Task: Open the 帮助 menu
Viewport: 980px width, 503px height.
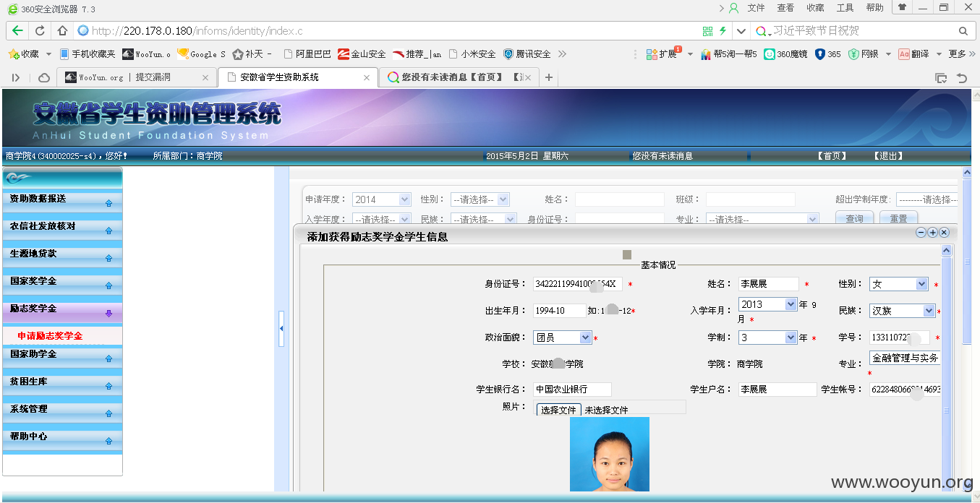Action: point(874,8)
